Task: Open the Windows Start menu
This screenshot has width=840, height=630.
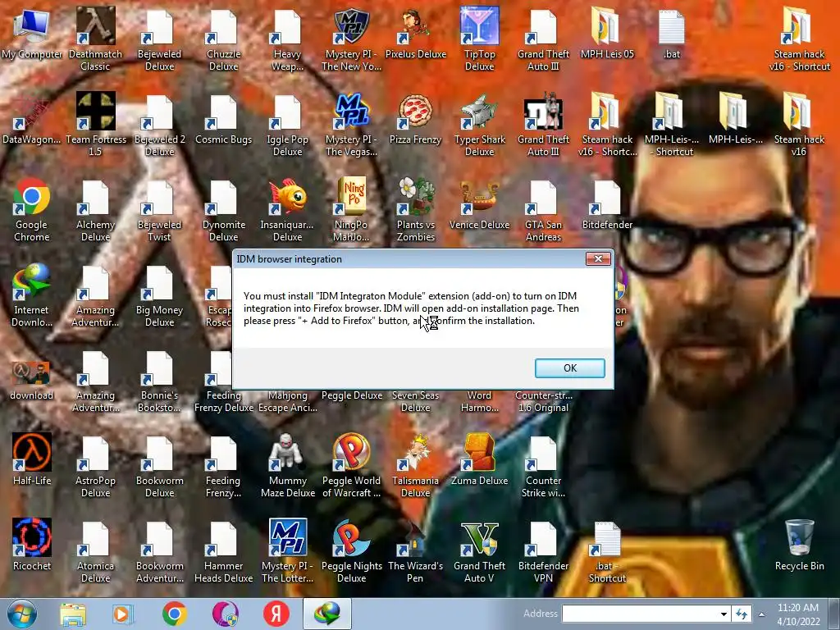Action: coord(21,614)
